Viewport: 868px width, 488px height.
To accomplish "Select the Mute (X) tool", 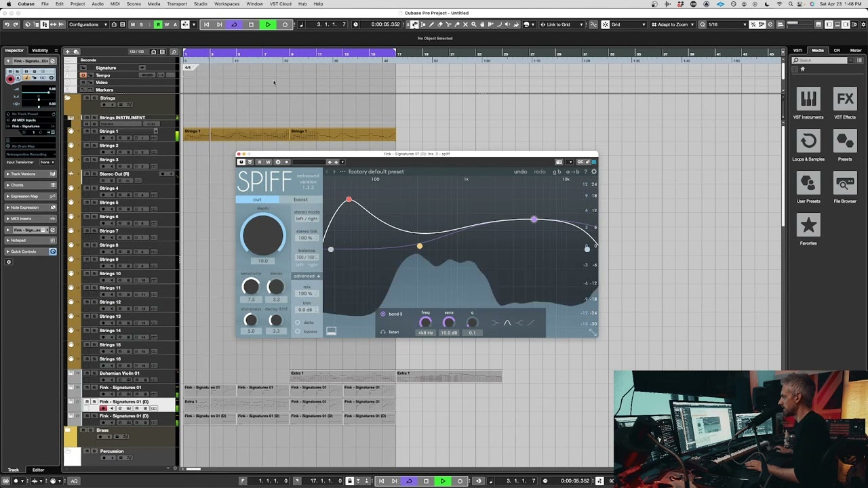I will (x=465, y=24).
